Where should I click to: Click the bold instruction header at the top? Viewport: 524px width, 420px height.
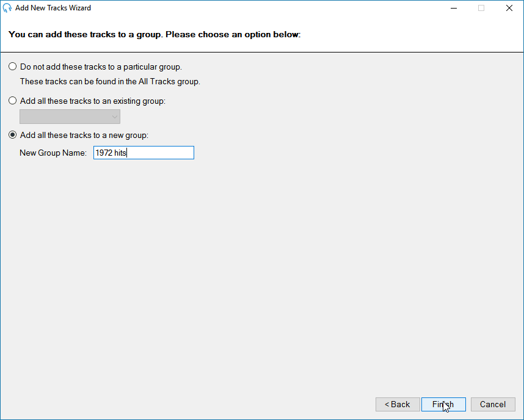click(x=153, y=34)
